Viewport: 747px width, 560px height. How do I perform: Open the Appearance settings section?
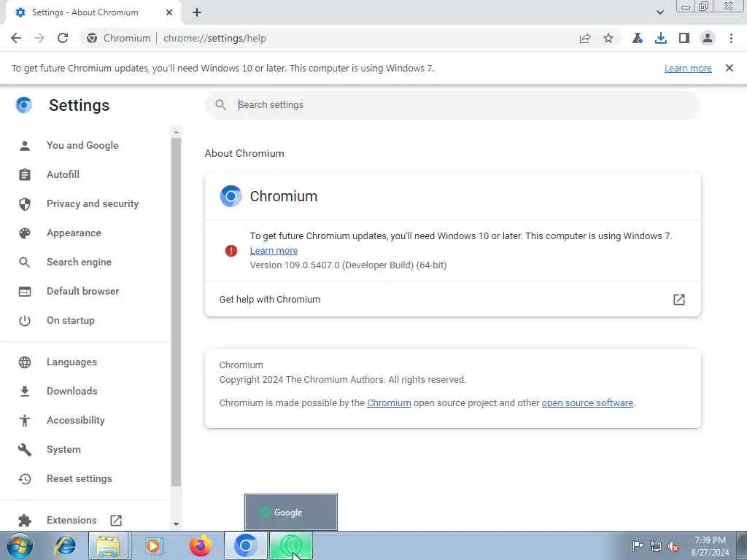pos(74,233)
